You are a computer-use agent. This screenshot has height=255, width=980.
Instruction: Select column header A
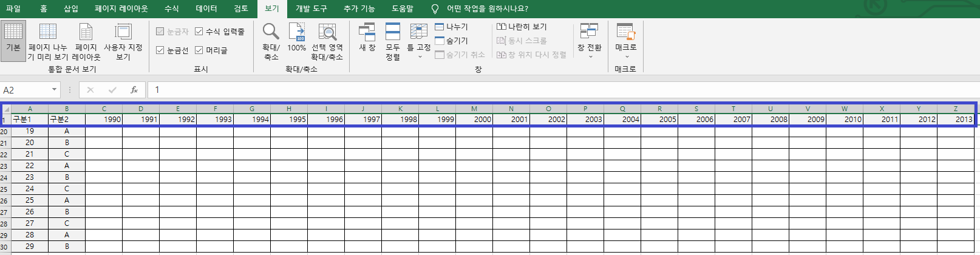pos(30,109)
